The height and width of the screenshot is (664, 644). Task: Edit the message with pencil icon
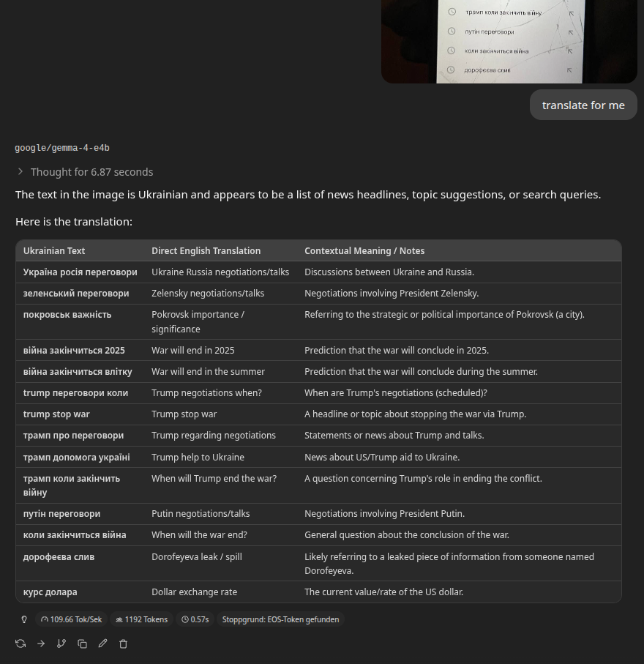[102, 644]
